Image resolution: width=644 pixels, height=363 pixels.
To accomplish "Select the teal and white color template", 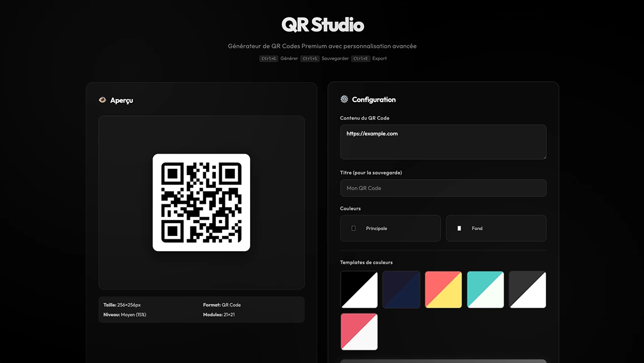I will (485, 290).
